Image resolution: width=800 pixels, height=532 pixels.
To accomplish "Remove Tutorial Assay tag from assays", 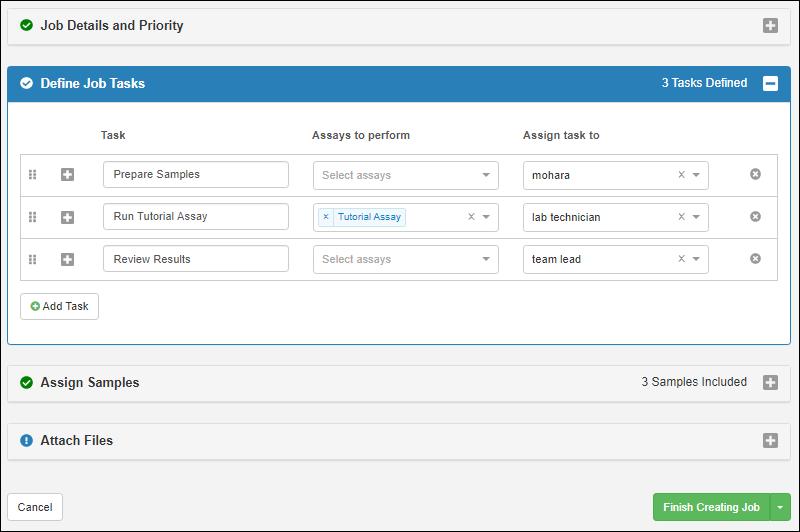I will click(x=326, y=217).
